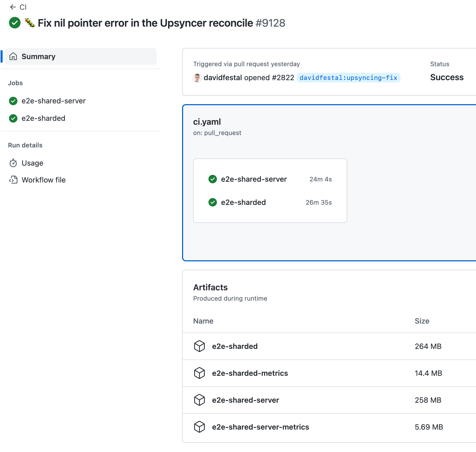The width and height of the screenshot is (476, 452).
Task: Click the package icon for e2e-sharded-metrics
Action: [199, 373]
